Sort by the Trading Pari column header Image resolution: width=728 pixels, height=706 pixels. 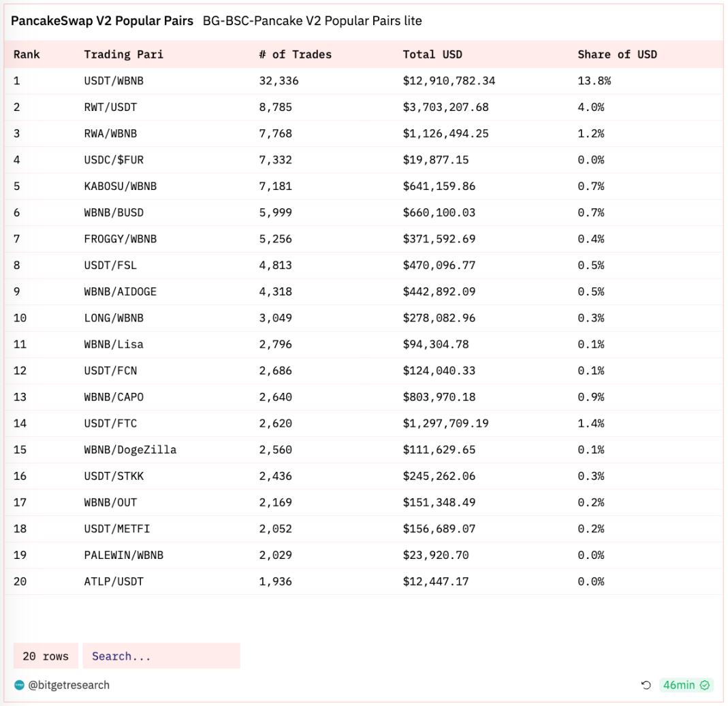pyautogui.click(x=124, y=54)
